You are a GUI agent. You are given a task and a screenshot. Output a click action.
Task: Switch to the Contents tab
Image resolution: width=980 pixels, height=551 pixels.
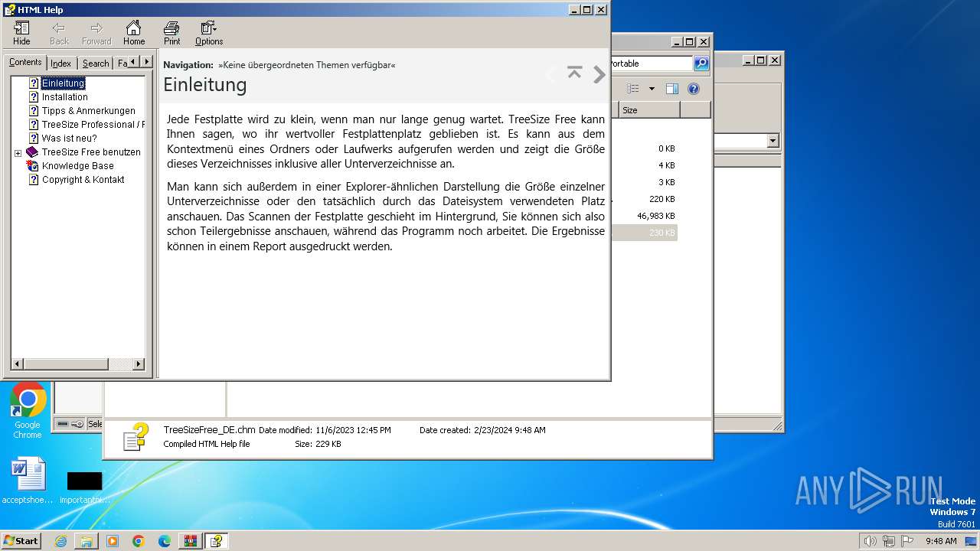(x=25, y=63)
